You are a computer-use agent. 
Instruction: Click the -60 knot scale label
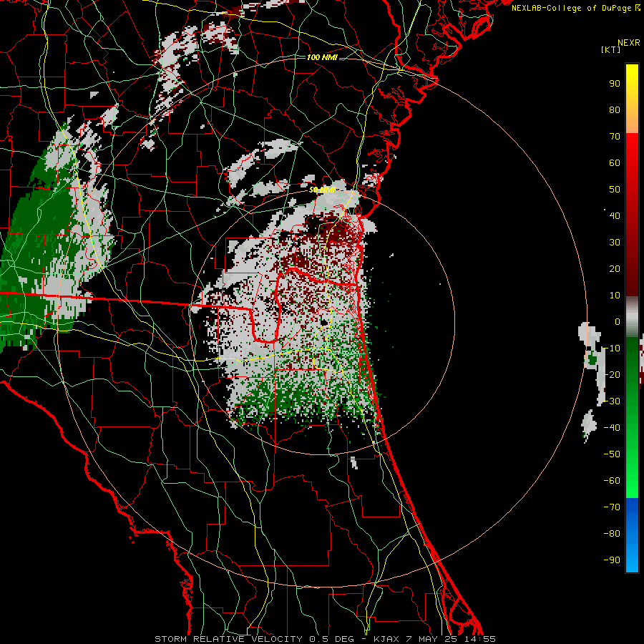(612, 481)
